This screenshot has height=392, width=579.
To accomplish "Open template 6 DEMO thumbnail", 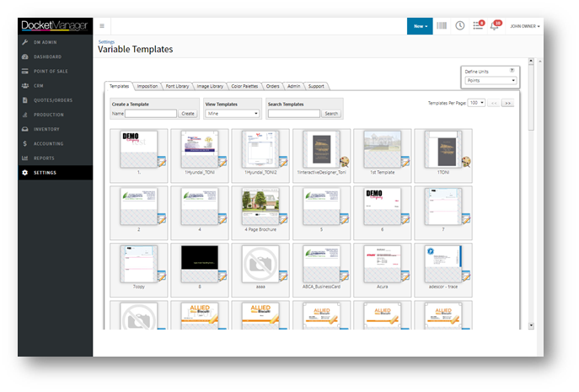I will [x=382, y=207].
